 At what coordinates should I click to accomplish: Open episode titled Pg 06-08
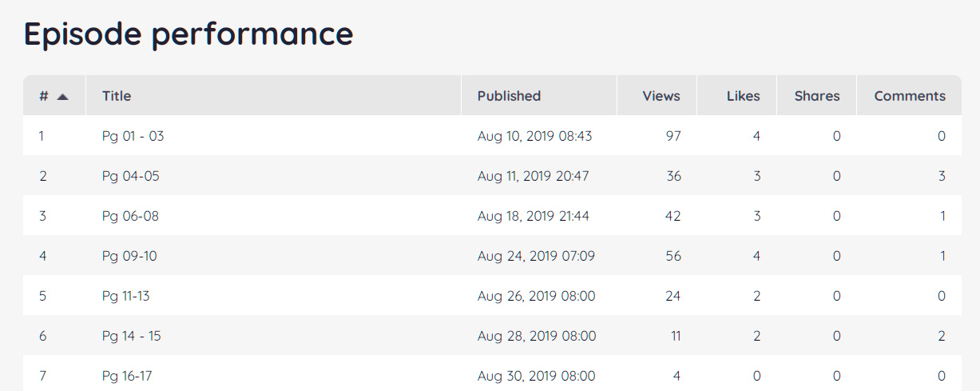click(130, 216)
